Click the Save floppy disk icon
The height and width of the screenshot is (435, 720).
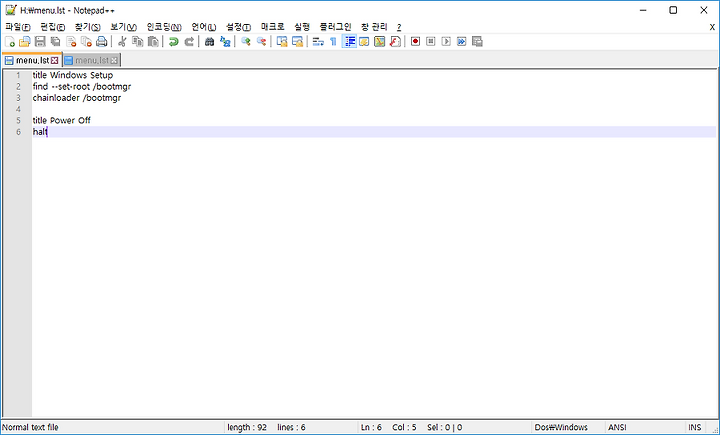click(x=40, y=42)
